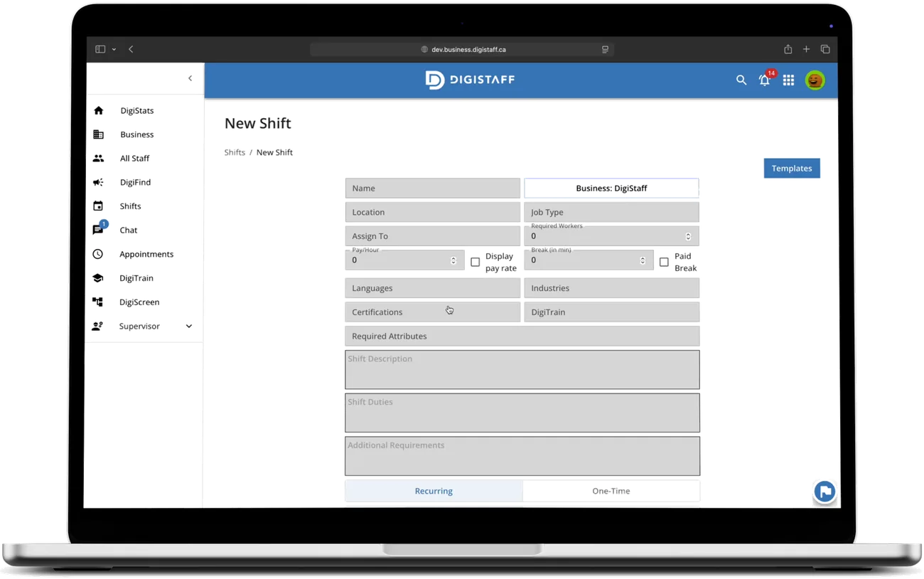Open the Certifications dropdown
Image resolution: width=924 pixels, height=579 pixels.
[433, 312]
